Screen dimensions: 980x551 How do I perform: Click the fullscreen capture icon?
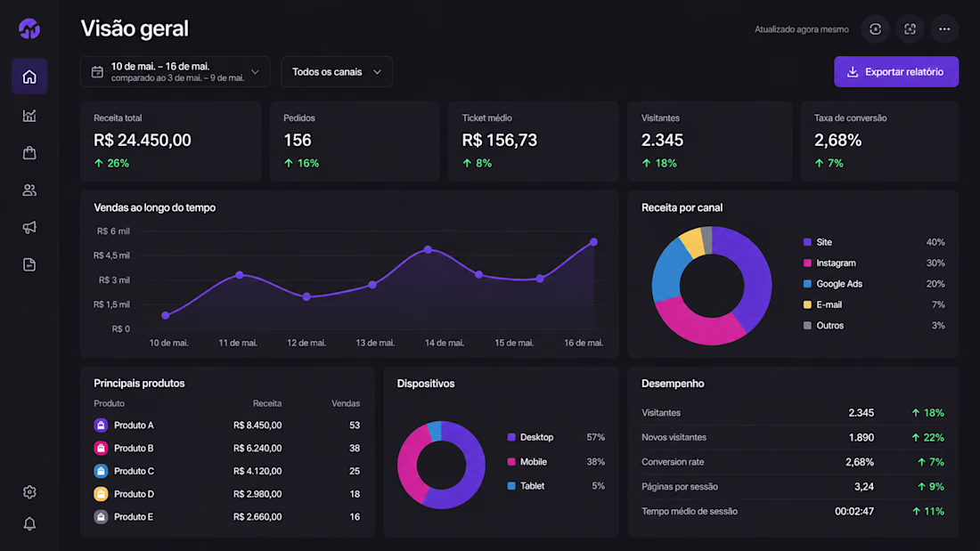(910, 29)
